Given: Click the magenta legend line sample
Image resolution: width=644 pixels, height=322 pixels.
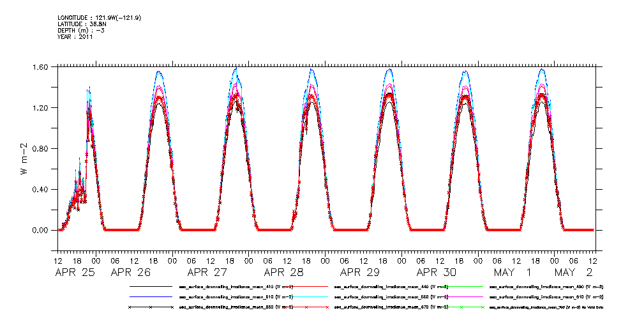Looking at the screenshot, I should point(461,296).
